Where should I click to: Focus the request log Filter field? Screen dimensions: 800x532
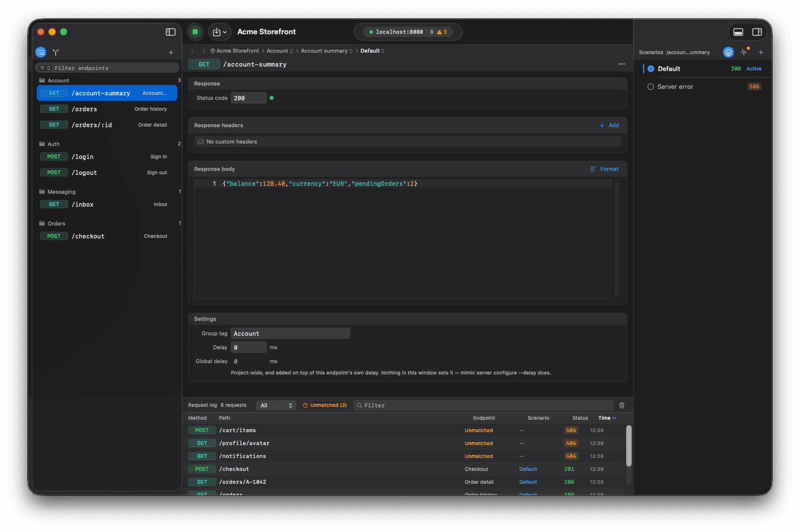(484, 405)
